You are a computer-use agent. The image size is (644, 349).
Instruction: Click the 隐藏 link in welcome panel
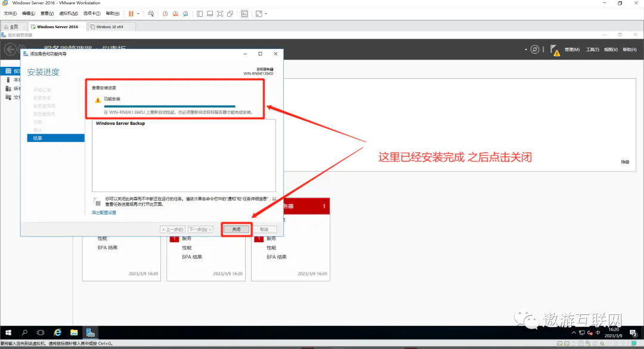[x=625, y=162]
